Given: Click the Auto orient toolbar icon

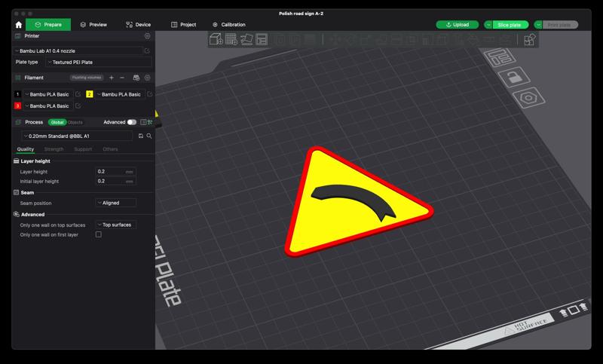Looking at the screenshot, I should [246, 39].
